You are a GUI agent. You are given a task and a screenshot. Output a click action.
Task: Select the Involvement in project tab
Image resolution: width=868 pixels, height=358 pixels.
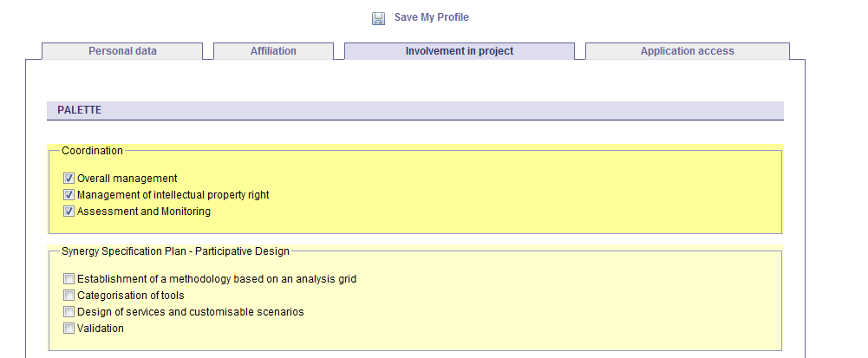(459, 51)
